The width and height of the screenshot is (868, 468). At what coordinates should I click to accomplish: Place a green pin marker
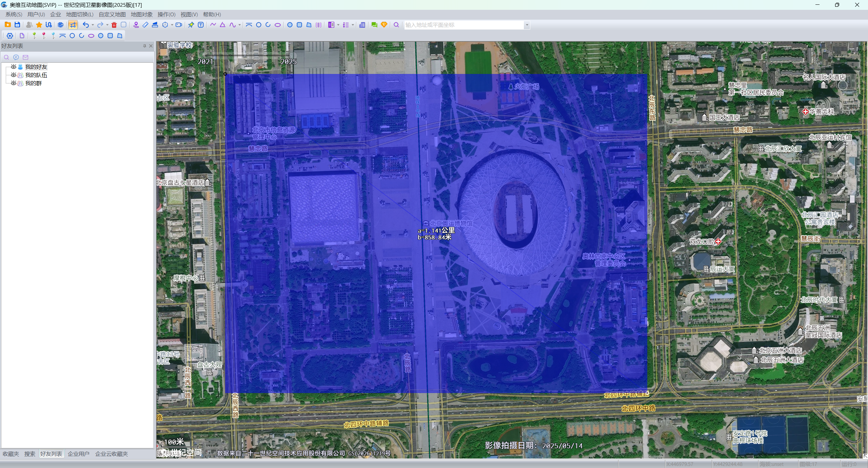[34, 36]
